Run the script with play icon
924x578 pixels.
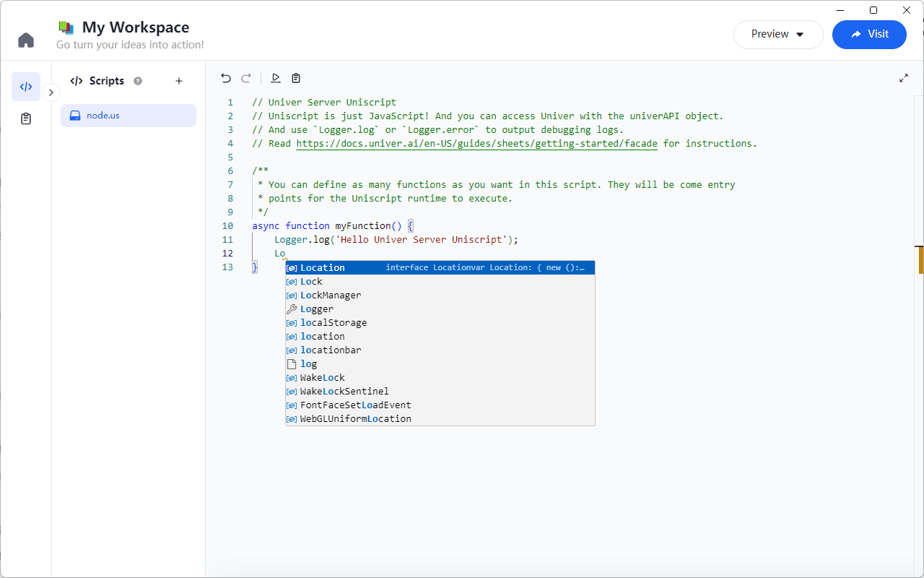tap(276, 78)
